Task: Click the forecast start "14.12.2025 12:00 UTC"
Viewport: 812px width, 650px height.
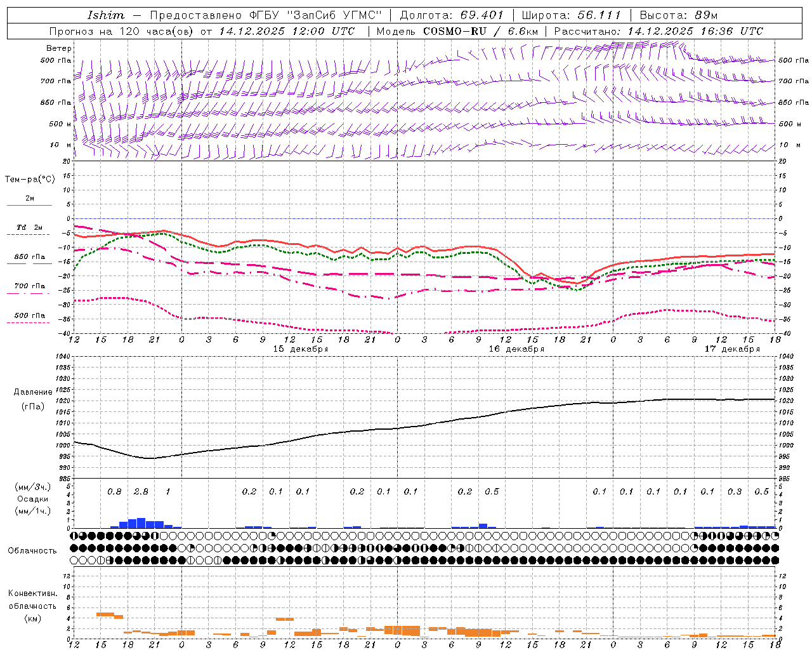Action: pos(287,31)
